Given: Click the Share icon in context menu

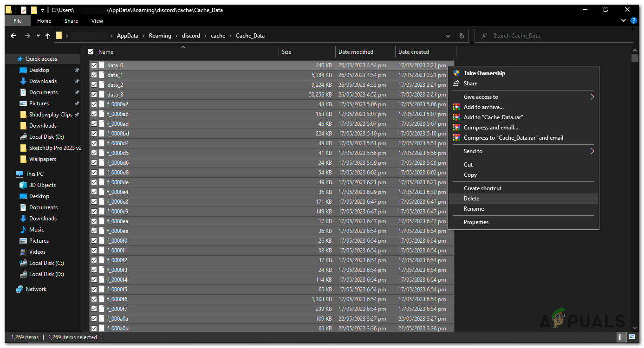Looking at the screenshot, I should (457, 83).
